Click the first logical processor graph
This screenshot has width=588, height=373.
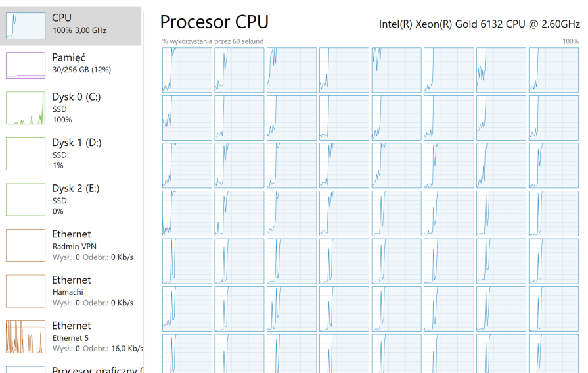click(187, 70)
